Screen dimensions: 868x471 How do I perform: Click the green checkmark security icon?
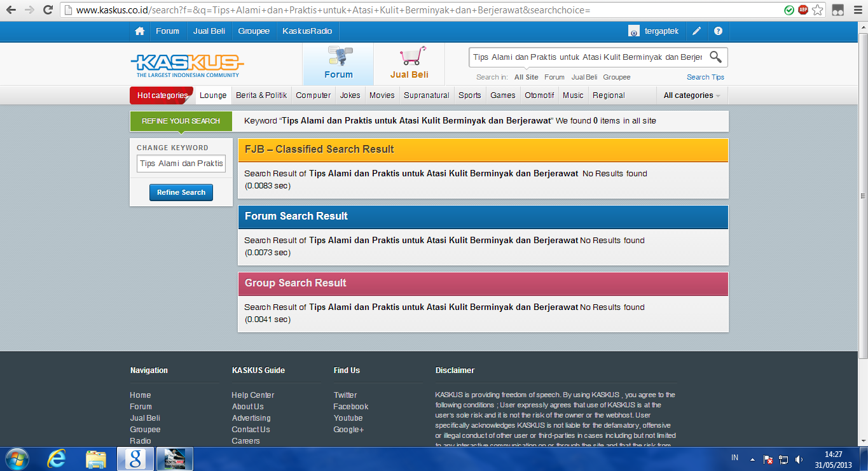[789, 10]
